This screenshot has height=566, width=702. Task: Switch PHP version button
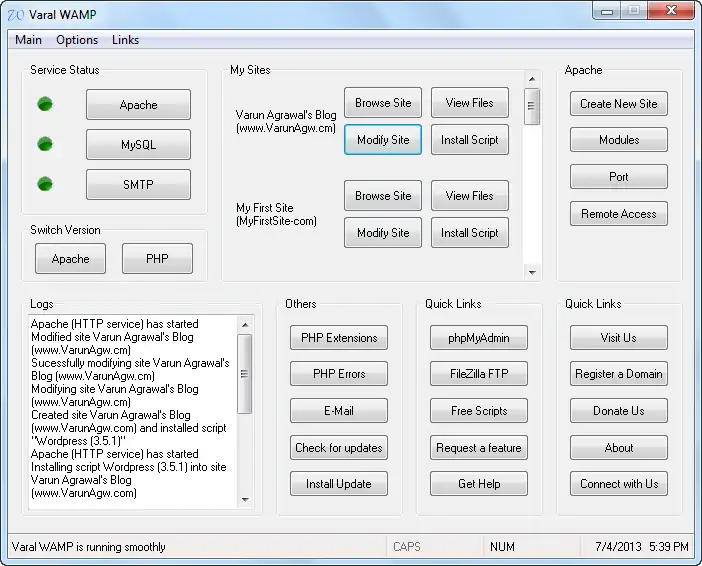157,258
